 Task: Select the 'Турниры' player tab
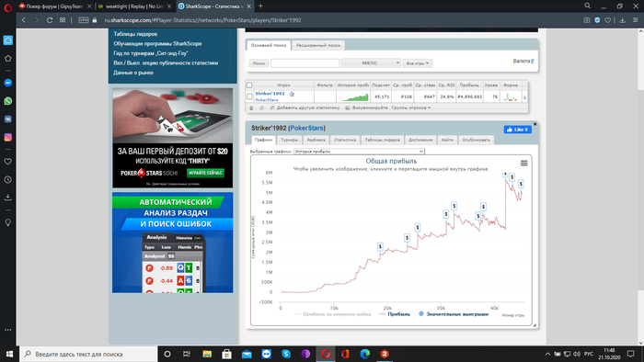[290, 140]
